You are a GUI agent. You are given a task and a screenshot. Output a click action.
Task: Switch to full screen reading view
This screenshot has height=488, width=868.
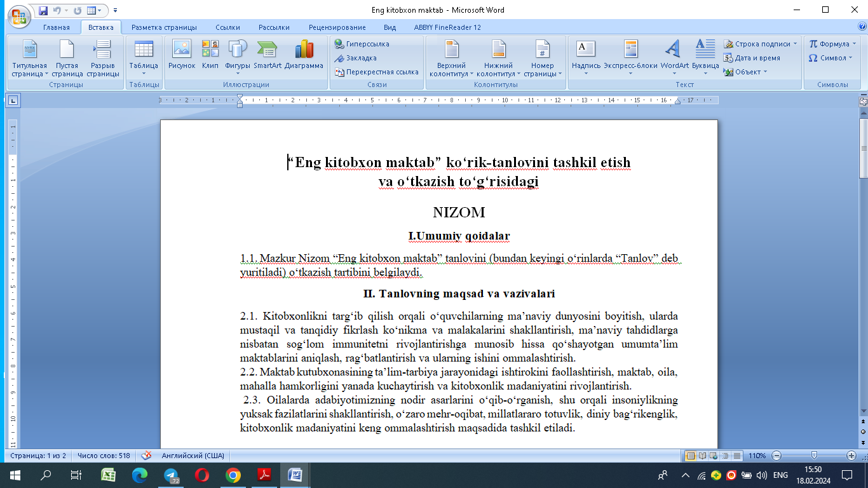pyautogui.click(x=702, y=456)
